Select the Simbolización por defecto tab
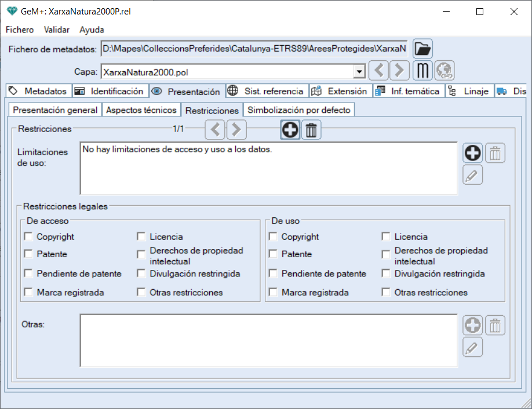532x409 pixels. pyautogui.click(x=298, y=109)
